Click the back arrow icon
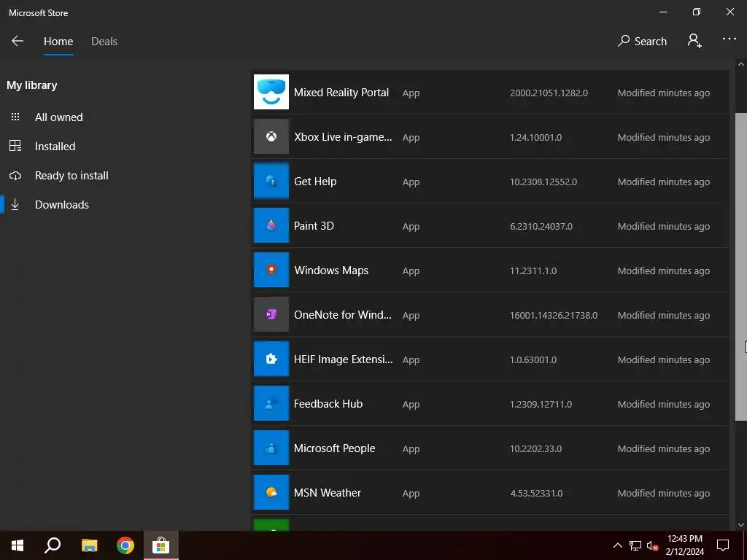 18,41
